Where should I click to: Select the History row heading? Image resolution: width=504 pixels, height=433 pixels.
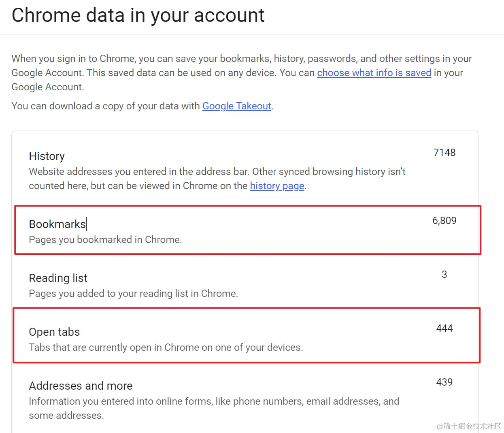47,156
